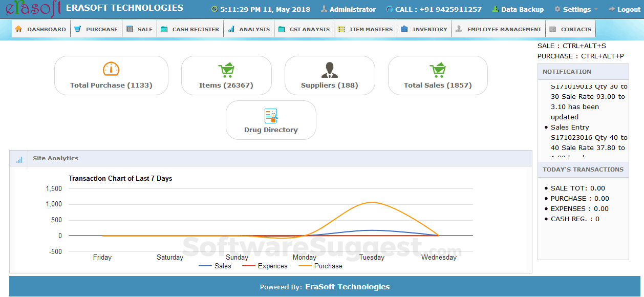Click the Administrator user icon
The width and height of the screenshot is (644, 297).
[324, 9]
